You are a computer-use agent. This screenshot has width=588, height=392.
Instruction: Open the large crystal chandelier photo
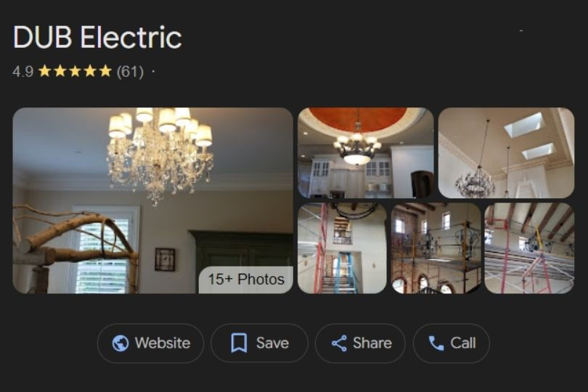(152, 200)
